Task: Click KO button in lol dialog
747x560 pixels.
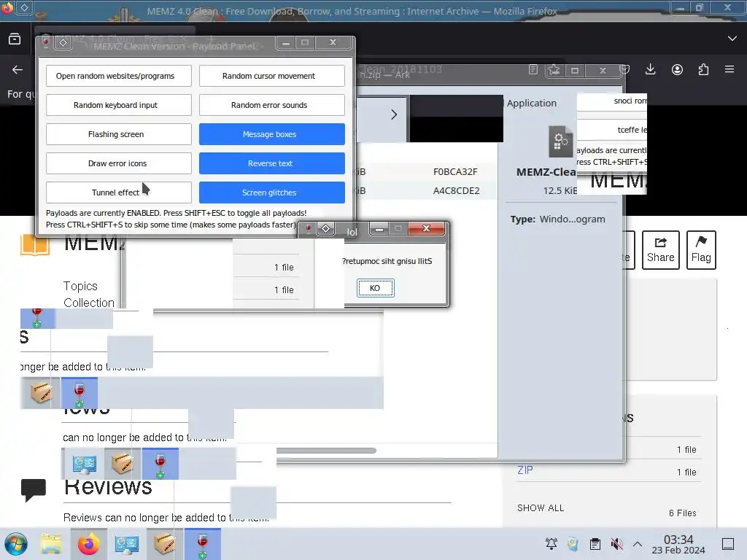Action: click(x=376, y=288)
